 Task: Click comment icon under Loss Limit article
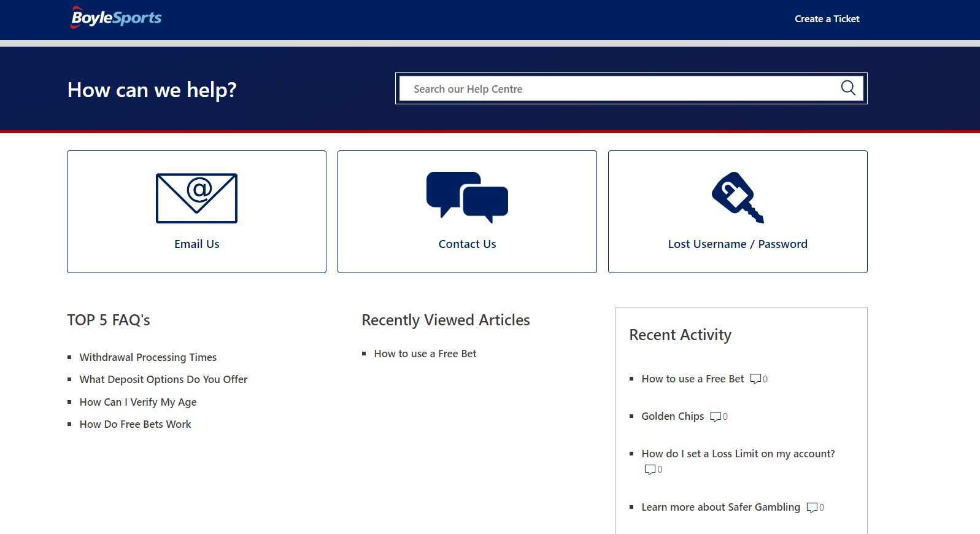click(x=650, y=470)
